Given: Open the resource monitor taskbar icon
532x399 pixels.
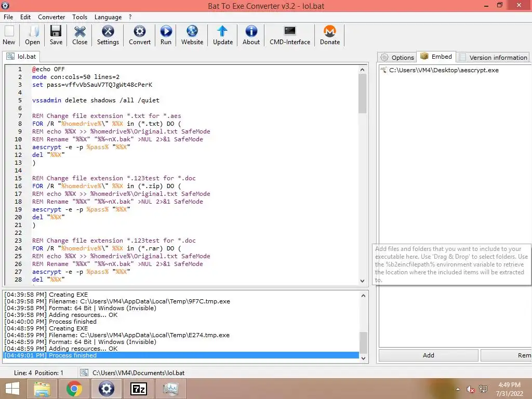Looking at the screenshot, I should [x=170, y=389].
